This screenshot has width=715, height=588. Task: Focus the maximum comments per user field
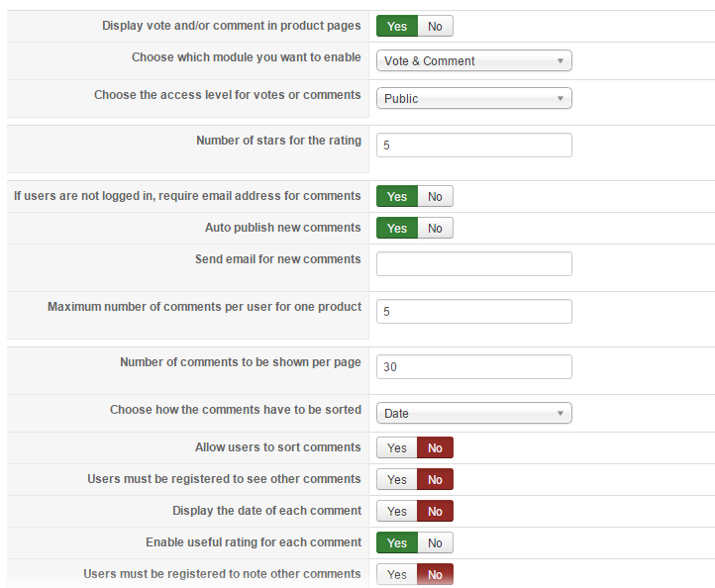click(473, 312)
